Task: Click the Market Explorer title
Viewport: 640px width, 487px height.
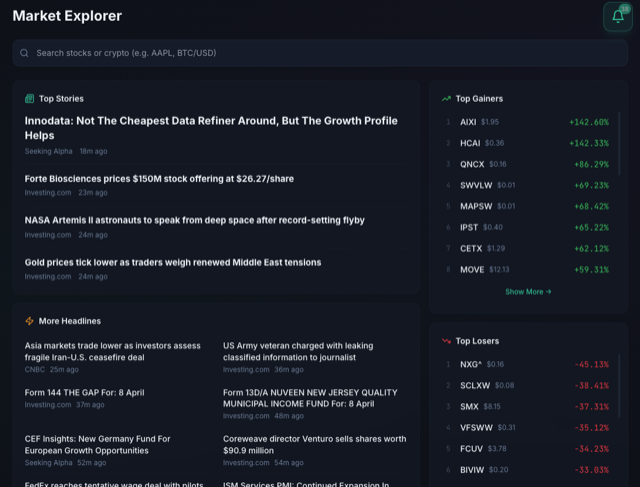Action: (67, 16)
